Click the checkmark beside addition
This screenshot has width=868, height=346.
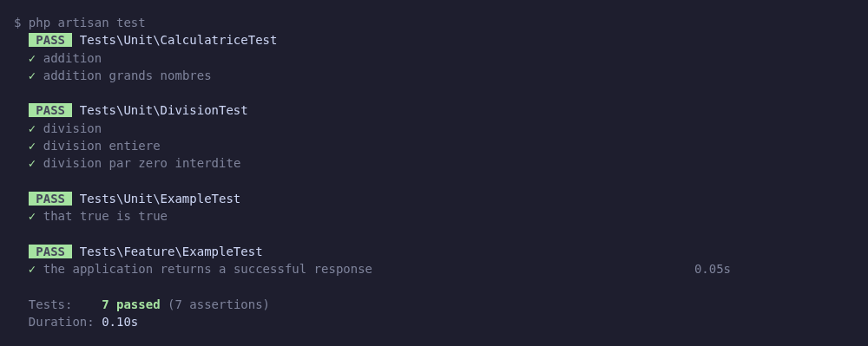click(32, 59)
